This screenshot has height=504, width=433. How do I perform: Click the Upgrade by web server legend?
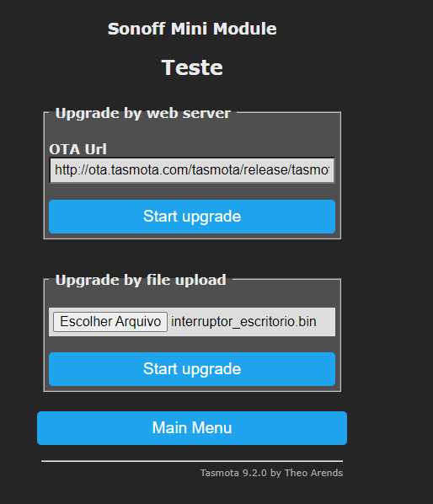pyautogui.click(x=143, y=113)
